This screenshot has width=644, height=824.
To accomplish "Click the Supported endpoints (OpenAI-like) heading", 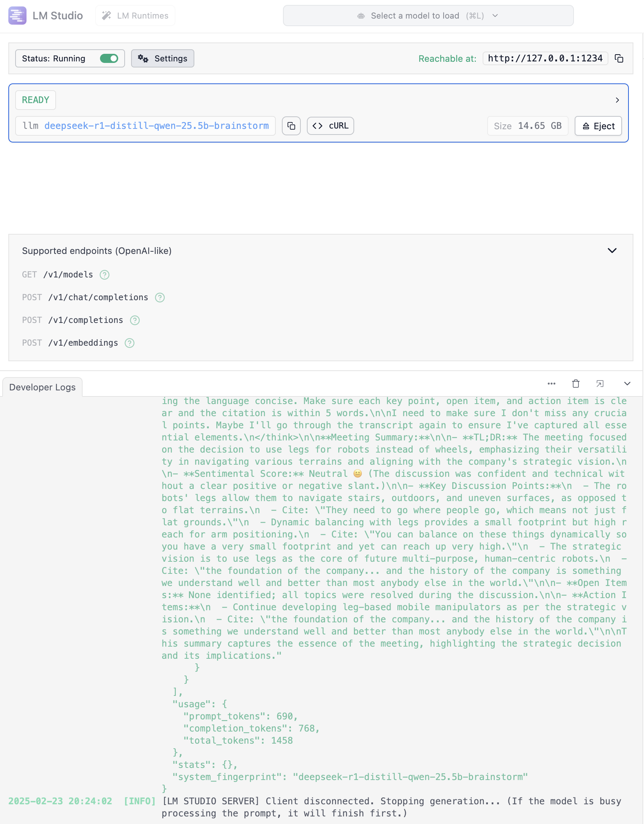I will (97, 251).
